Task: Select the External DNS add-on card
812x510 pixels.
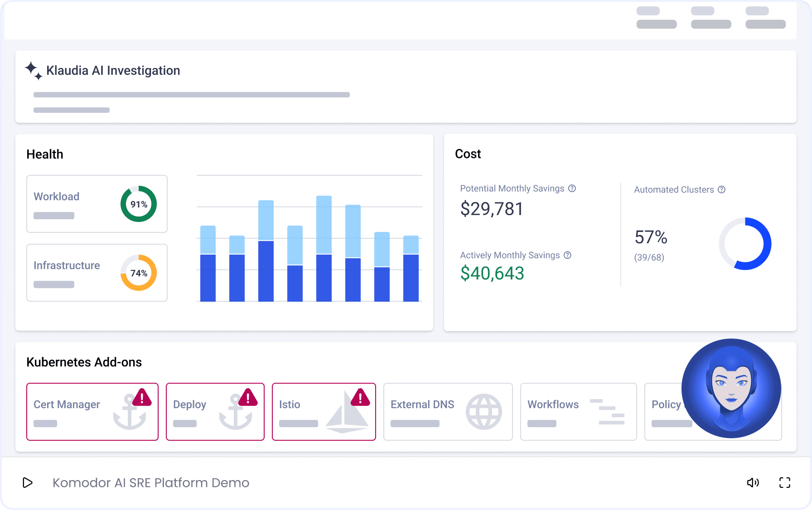Action: tap(448, 412)
